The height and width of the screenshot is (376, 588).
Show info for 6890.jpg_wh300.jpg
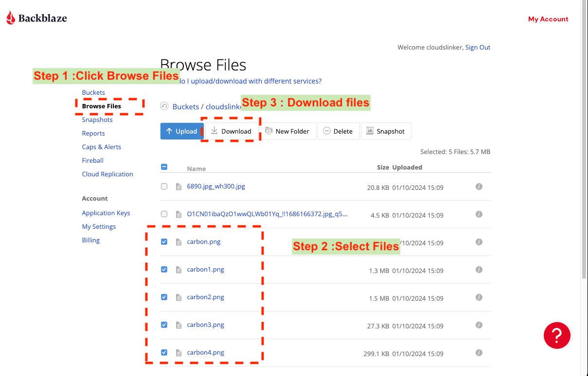[479, 187]
